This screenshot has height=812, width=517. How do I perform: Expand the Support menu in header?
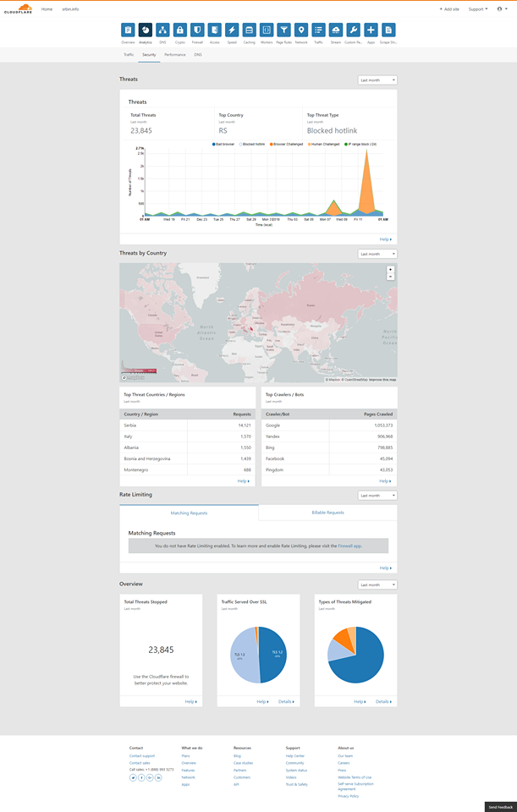pos(478,8)
